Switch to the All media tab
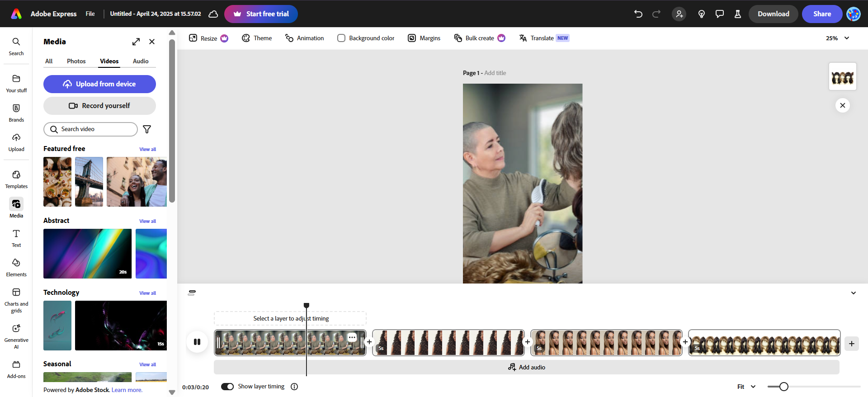 (49, 61)
